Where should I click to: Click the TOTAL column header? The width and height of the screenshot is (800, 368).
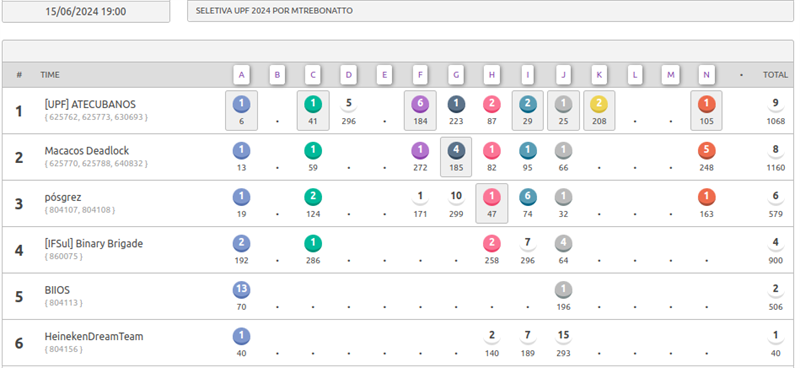click(775, 75)
